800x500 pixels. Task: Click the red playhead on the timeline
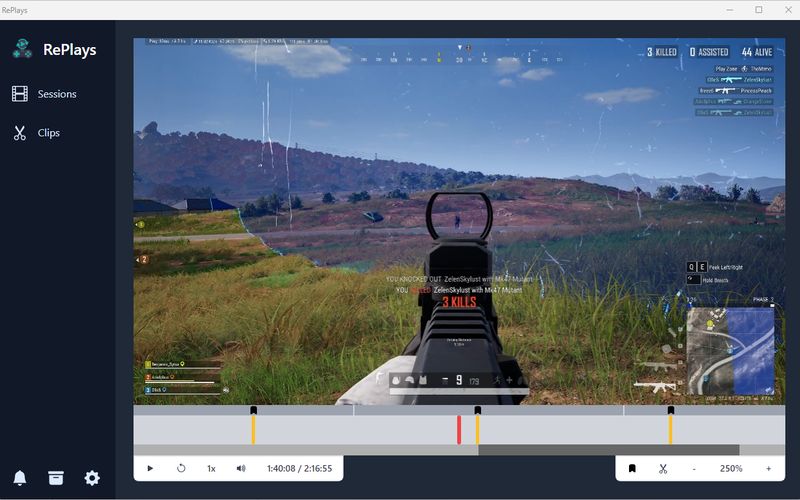coord(459,430)
